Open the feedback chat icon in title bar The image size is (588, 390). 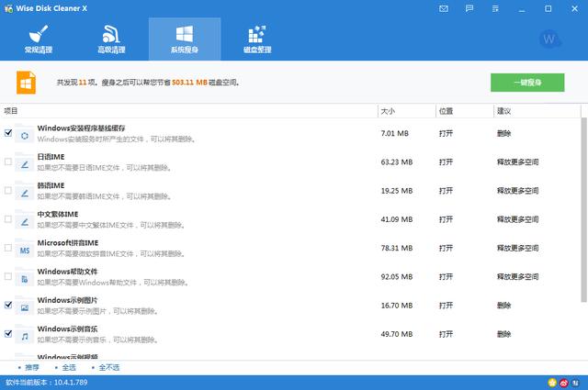click(469, 8)
